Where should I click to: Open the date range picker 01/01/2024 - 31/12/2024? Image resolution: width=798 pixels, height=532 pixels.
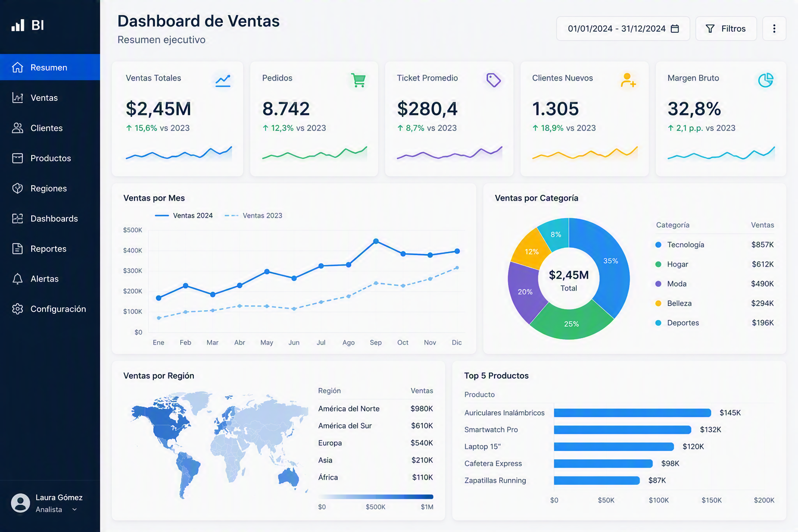[x=623, y=29]
